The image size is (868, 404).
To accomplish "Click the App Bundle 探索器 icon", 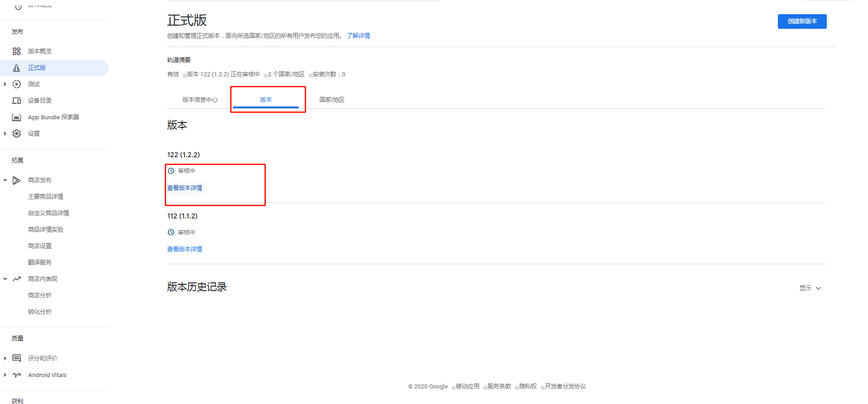I will tap(16, 117).
